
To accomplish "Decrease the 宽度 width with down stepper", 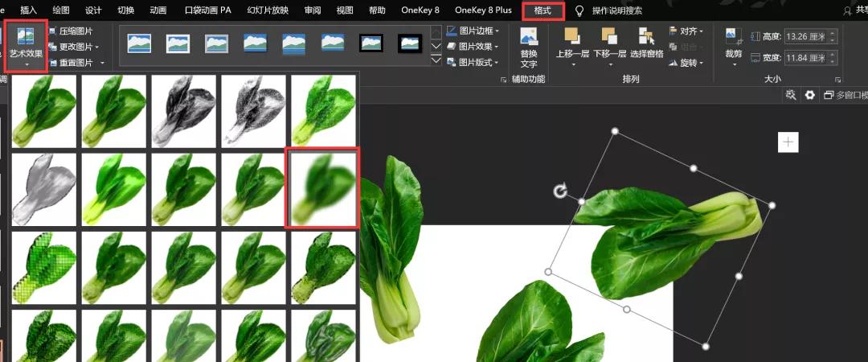I will (833, 61).
